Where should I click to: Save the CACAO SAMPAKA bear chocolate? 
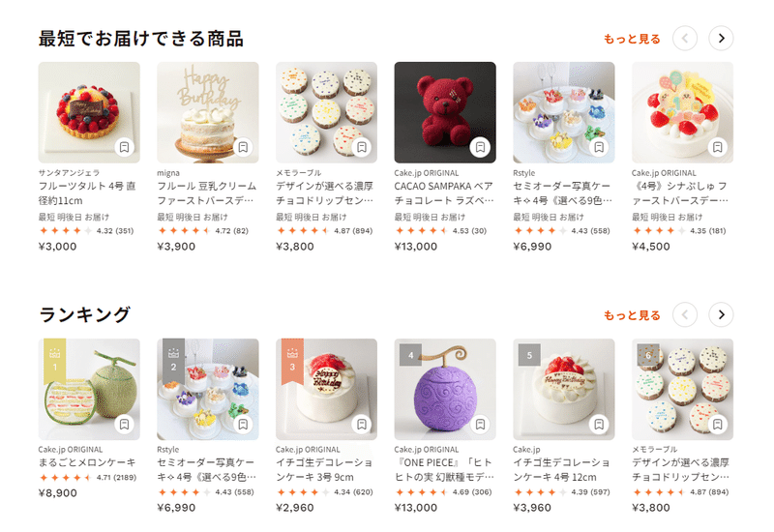[480, 147]
